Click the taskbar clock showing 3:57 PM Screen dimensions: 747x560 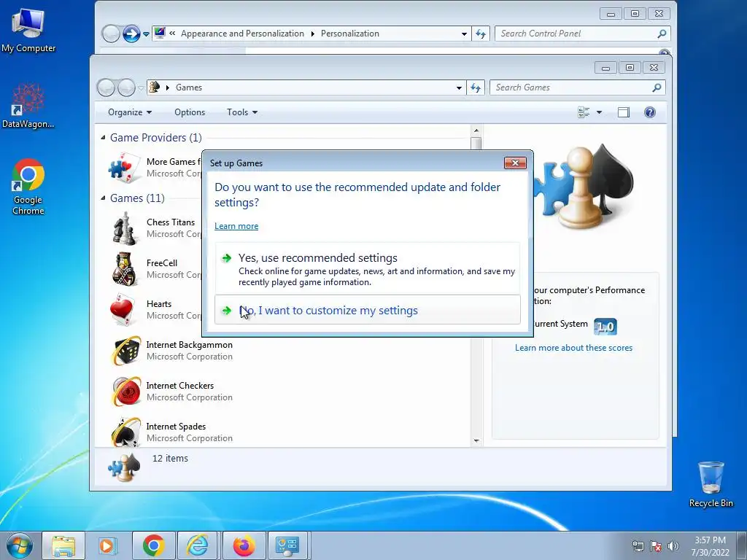click(x=710, y=546)
